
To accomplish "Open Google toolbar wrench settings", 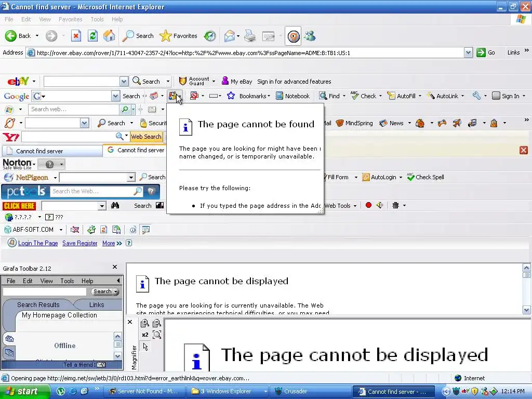I will point(476,96).
